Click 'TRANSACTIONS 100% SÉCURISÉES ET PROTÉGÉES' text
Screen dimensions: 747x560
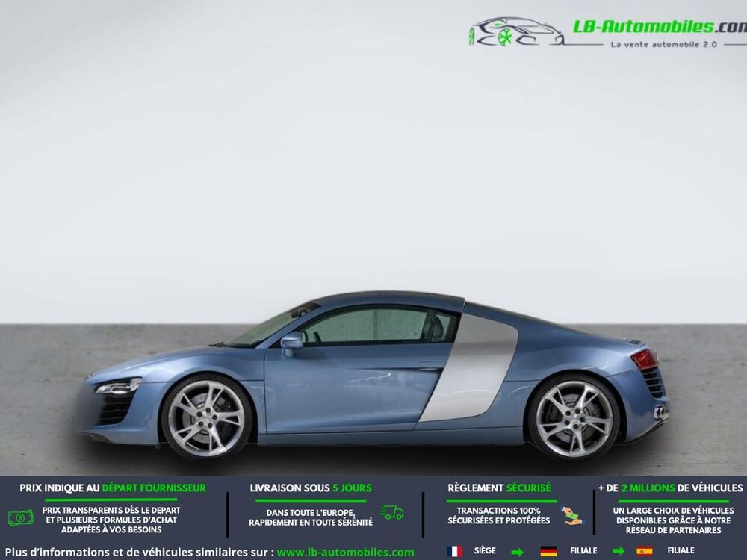click(x=498, y=516)
